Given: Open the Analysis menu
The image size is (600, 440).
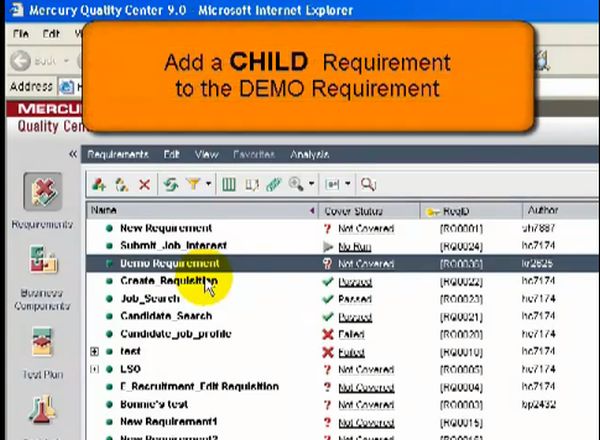Looking at the screenshot, I should click(310, 155).
